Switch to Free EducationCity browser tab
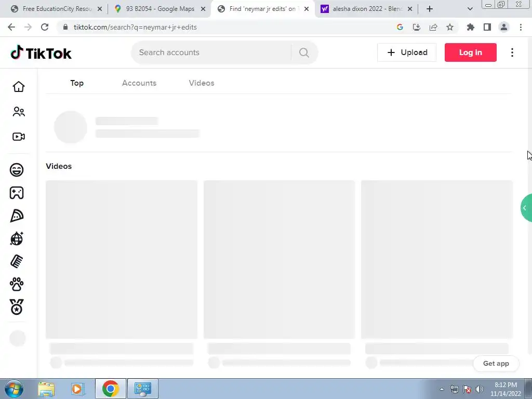 tap(56, 9)
